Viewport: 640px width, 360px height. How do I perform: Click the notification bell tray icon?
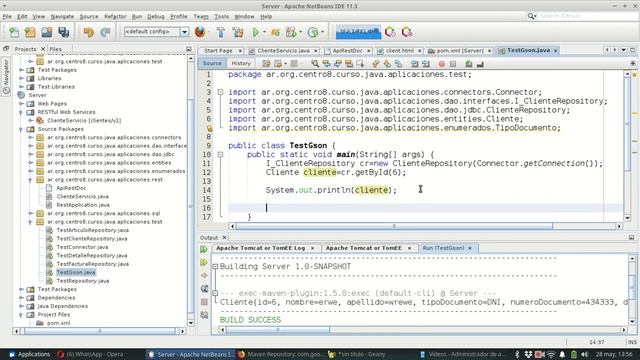562,354
